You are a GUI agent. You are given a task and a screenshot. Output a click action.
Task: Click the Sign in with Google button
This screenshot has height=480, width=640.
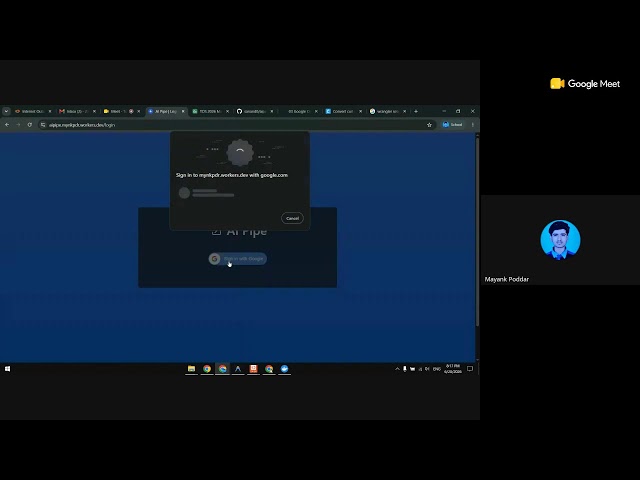(238, 258)
